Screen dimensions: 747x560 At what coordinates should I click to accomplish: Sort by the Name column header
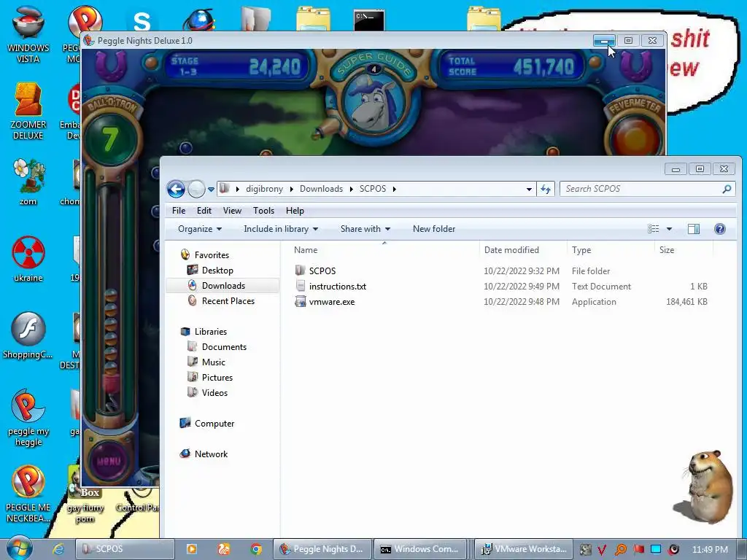point(306,250)
